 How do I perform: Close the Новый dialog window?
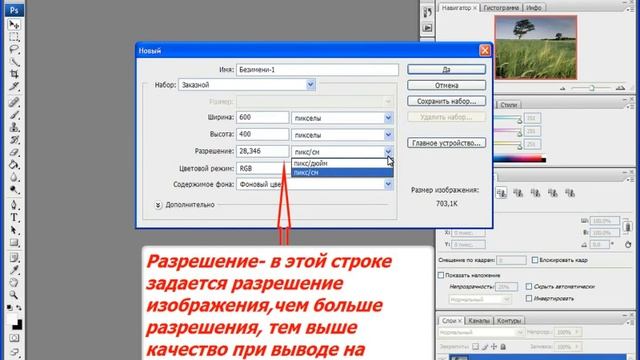pos(484,51)
